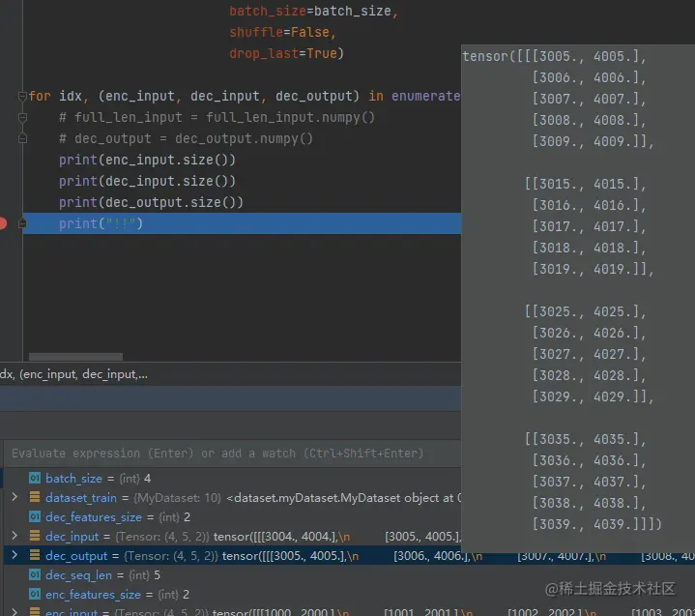Click the batch_size=batch_size argument
695x616 pixels.
pos(314,11)
